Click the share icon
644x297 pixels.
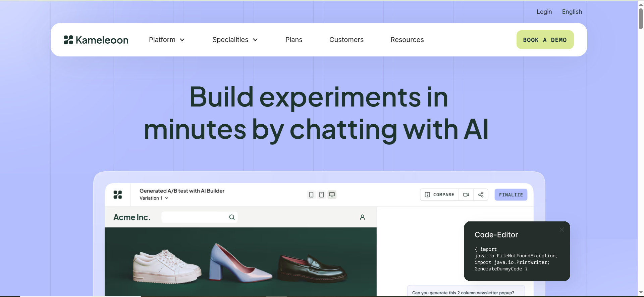click(x=481, y=195)
